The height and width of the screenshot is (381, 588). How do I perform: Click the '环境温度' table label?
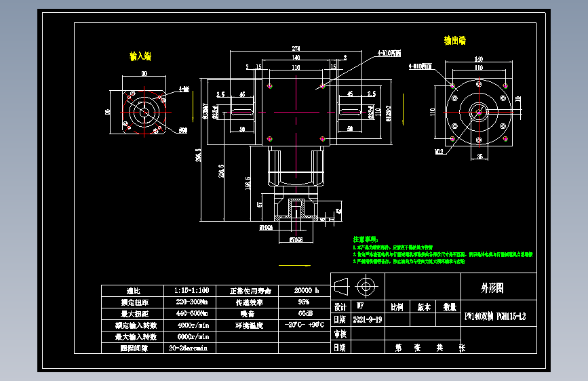coord(249,325)
